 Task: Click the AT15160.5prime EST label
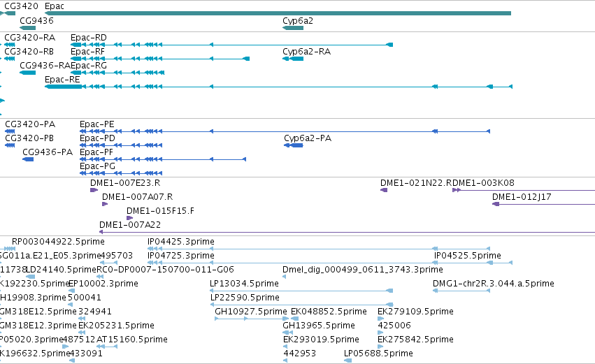pyautogui.click(x=132, y=340)
